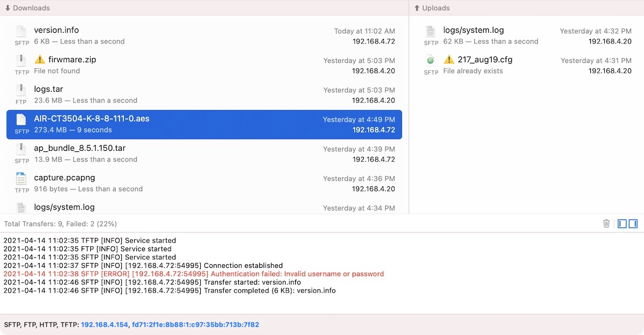Image resolution: width=644 pixels, height=335 pixels.
Task: Open the fd71:2f1e:8b88 IPv6 address link
Action: point(195,325)
